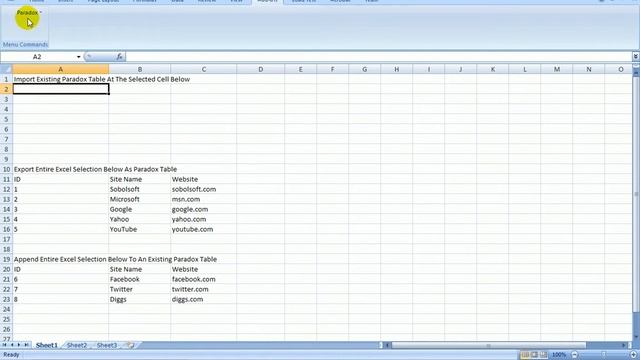
Task: Switch to Page Break Preview icon
Action: (x=543, y=355)
